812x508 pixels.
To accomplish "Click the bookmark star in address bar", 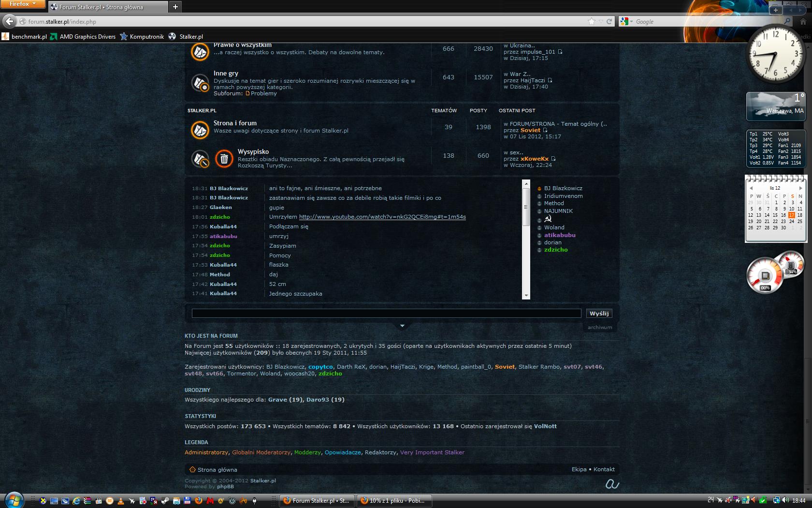I will click(592, 21).
